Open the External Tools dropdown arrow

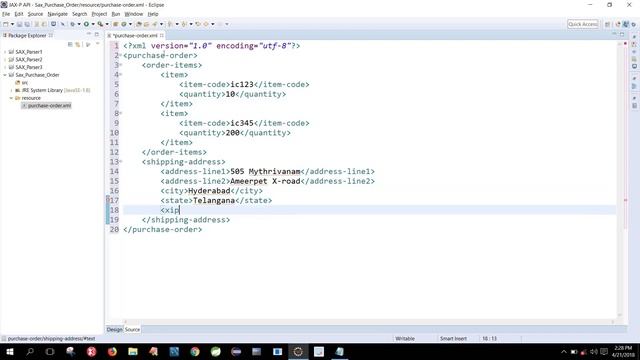click(x=107, y=24)
